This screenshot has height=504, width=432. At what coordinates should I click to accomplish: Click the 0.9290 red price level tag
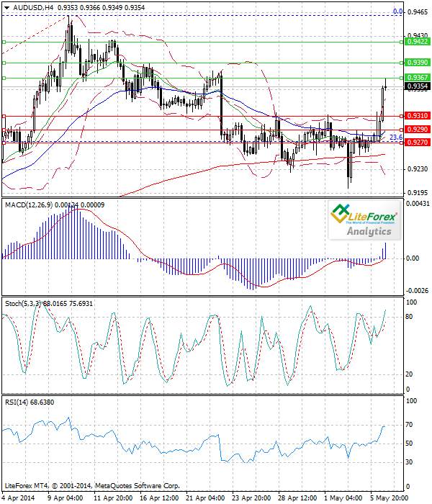(x=418, y=130)
